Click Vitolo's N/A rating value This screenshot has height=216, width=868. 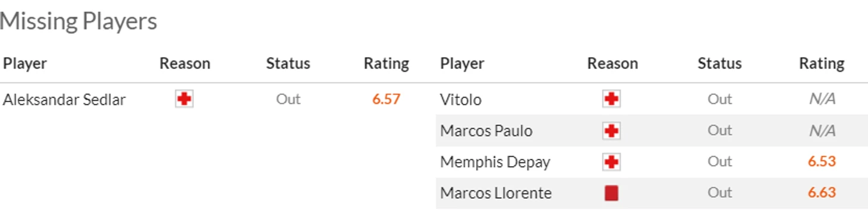(x=822, y=99)
